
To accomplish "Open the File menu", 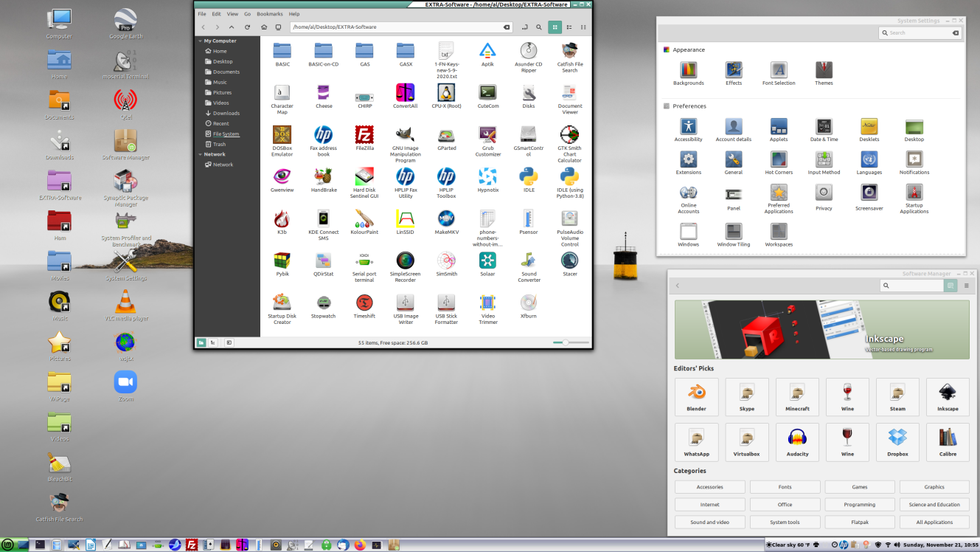I will coord(202,14).
